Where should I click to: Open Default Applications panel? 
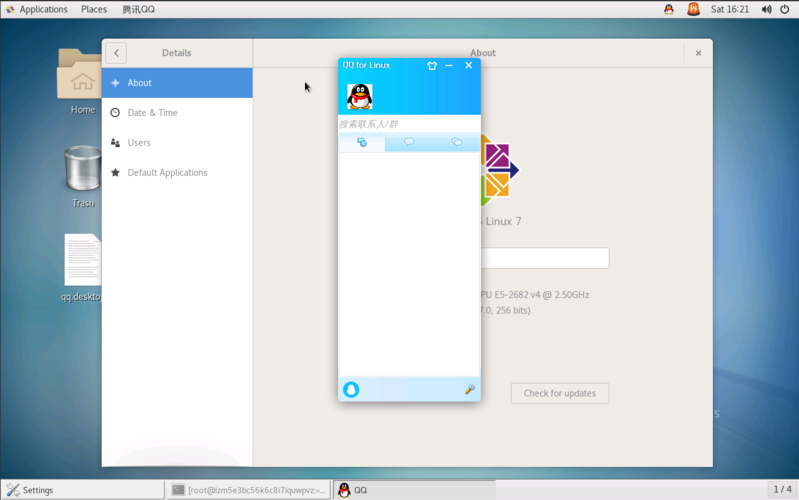pyautogui.click(x=177, y=172)
